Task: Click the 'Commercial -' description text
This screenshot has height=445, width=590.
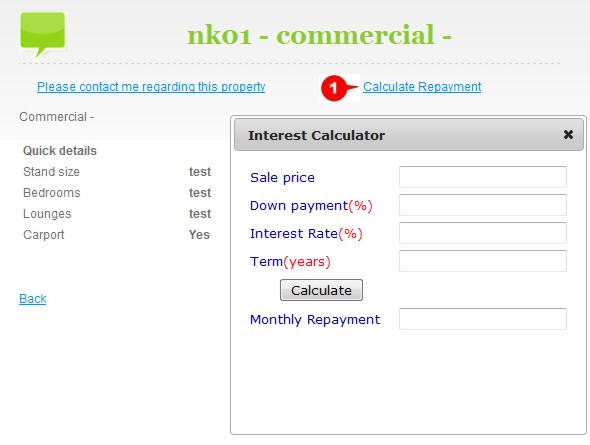Action: (x=56, y=117)
